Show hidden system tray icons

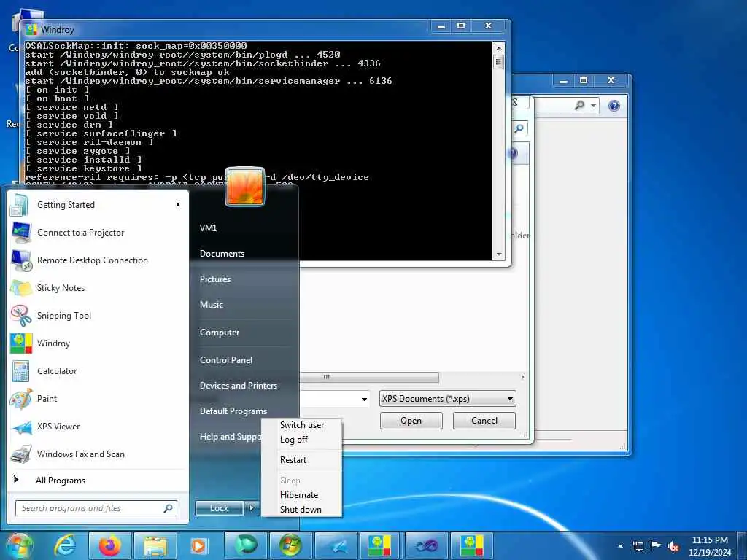(x=620, y=546)
